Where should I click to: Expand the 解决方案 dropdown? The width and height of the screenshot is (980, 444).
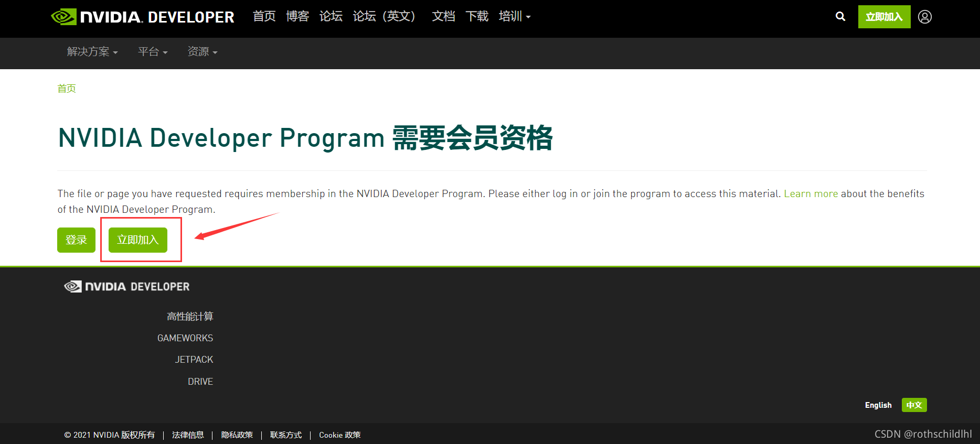(x=92, y=51)
